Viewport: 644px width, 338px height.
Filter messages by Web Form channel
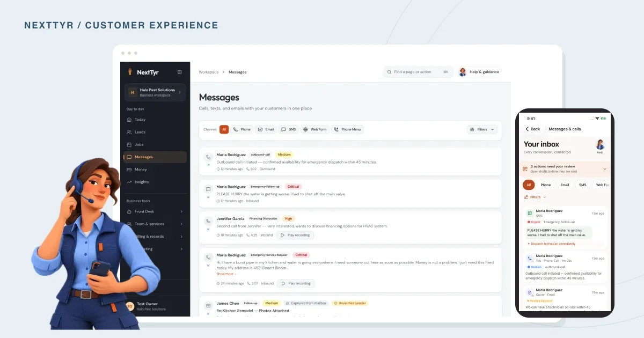[x=315, y=129]
